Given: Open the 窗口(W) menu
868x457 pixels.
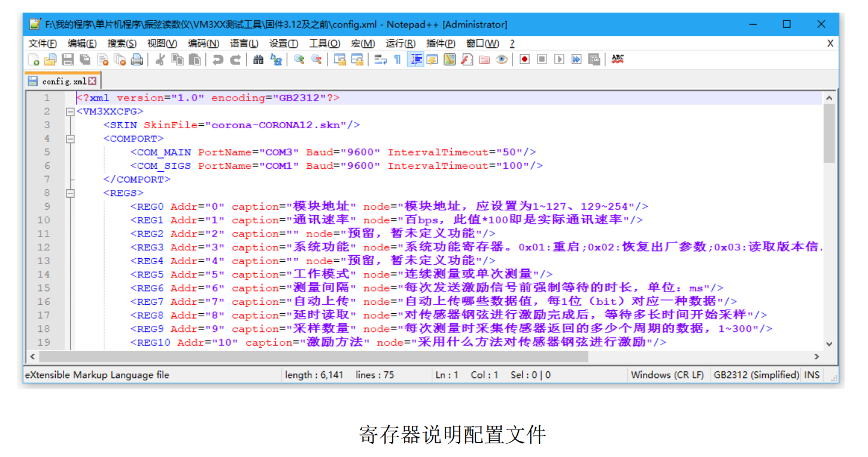Looking at the screenshot, I should (482, 43).
